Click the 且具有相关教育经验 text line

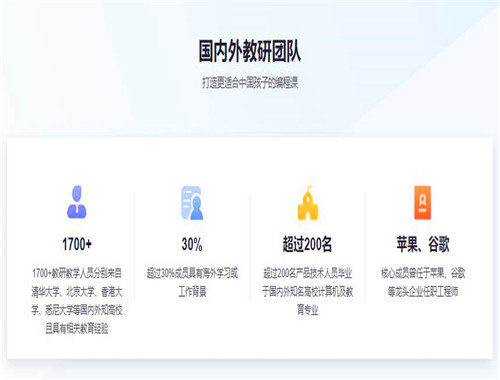pos(77,329)
